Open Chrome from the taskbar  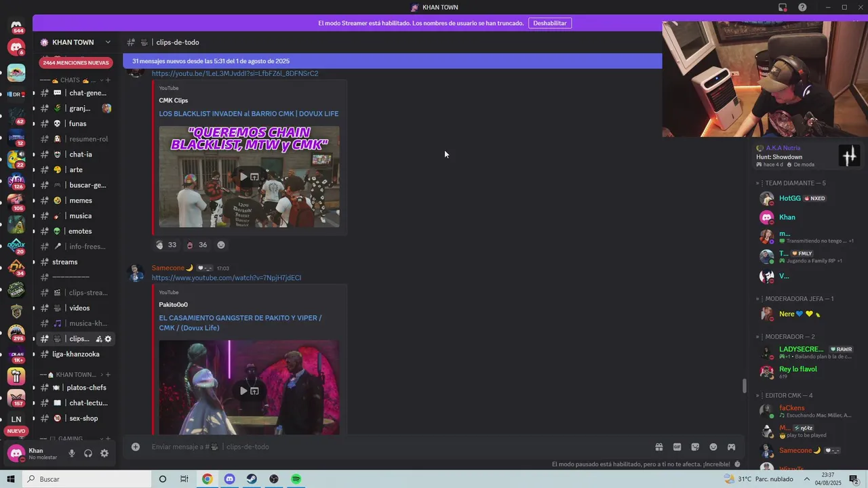(x=207, y=479)
